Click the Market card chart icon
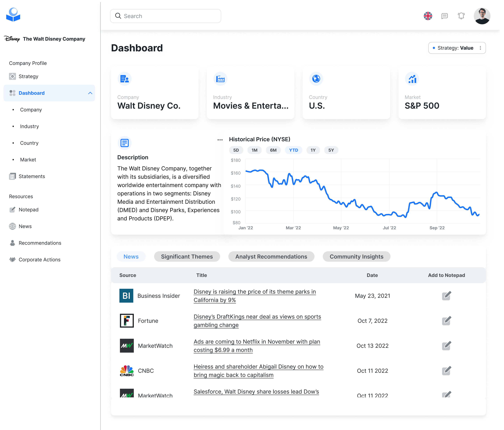This screenshot has height=430, width=504. pos(412,79)
